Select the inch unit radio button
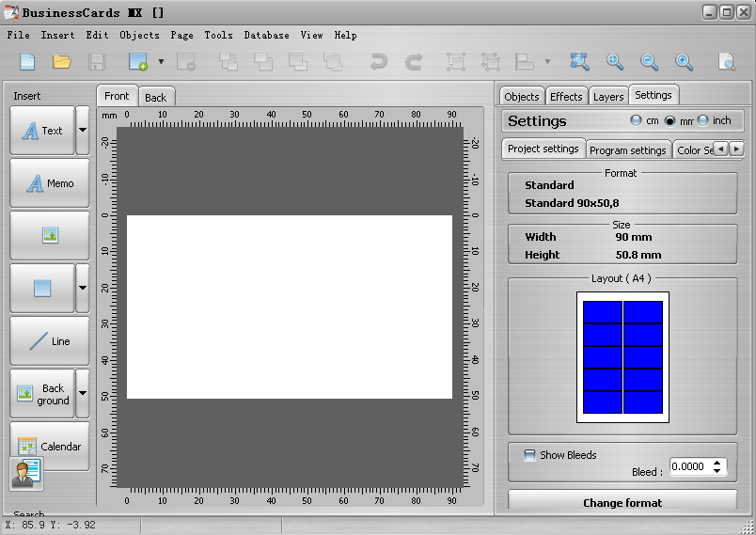 click(702, 121)
